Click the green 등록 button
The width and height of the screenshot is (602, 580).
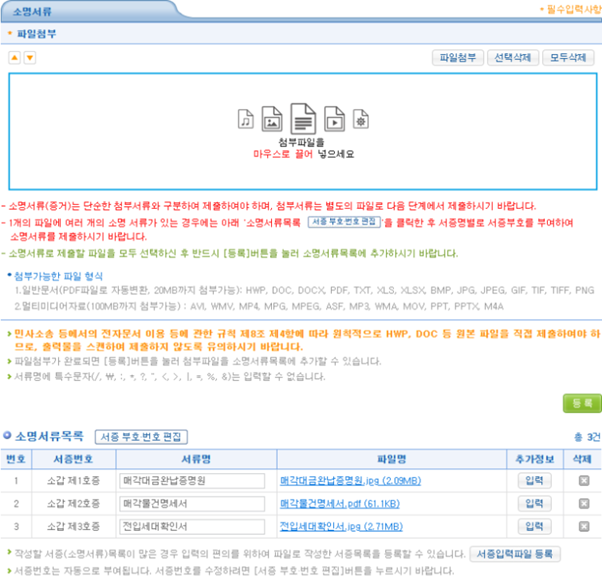(x=581, y=403)
